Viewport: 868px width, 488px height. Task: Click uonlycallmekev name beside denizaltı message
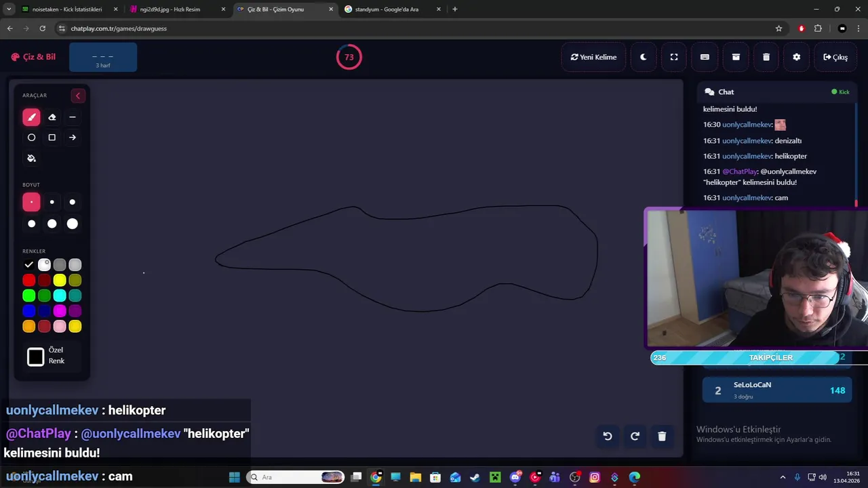(x=747, y=141)
